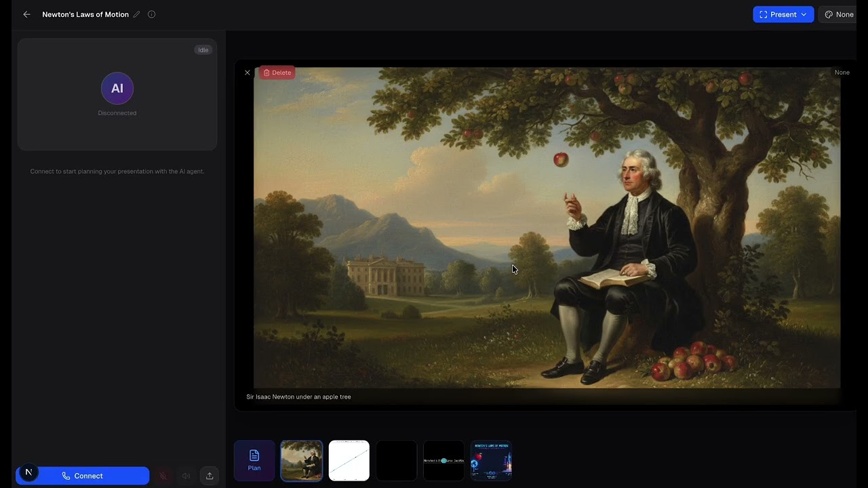
Task: Click the caption 'Sir Isaac Newton under an apple tree'
Action: coord(298,397)
